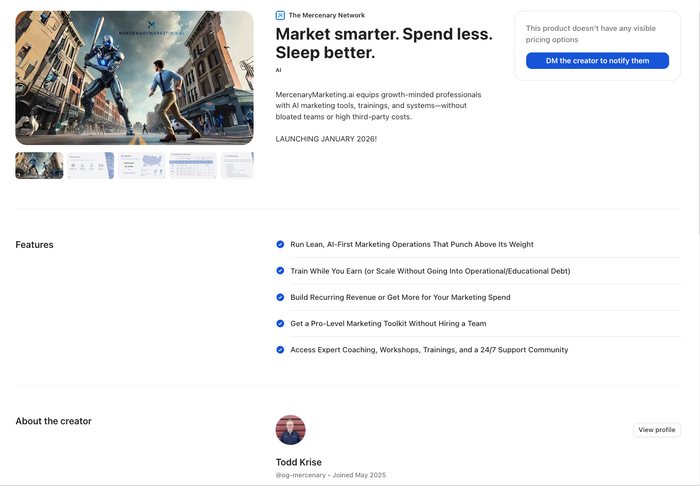Open Todd Krise's profile avatar
This screenshot has width=700, height=486.
(x=290, y=430)
